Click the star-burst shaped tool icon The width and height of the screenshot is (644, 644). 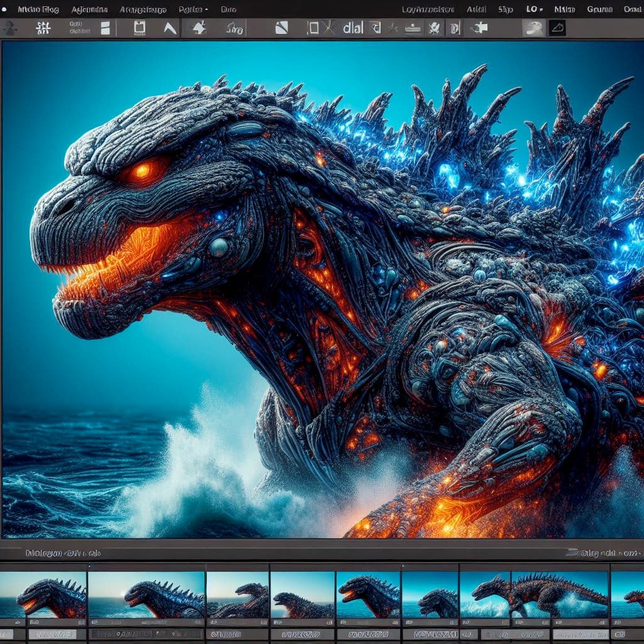tap(199, 28)
